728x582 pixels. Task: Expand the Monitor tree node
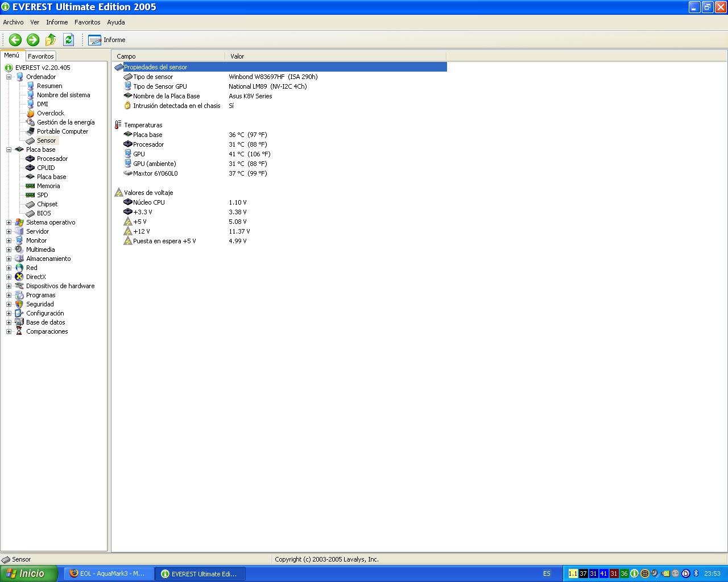click(9, 240)
